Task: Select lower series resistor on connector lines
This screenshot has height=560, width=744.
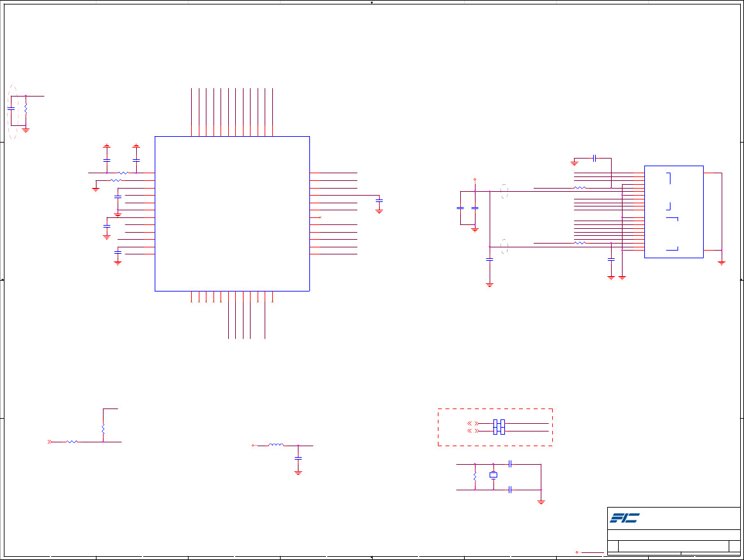Action: point(580,243)
